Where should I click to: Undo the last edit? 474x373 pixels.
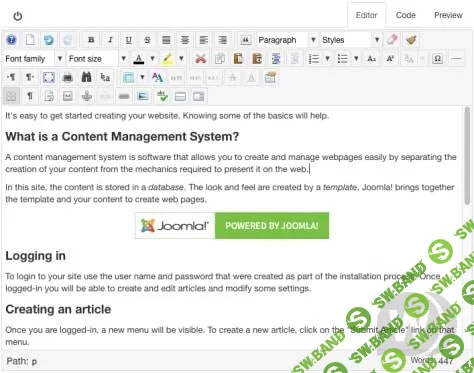pos(49,40)
